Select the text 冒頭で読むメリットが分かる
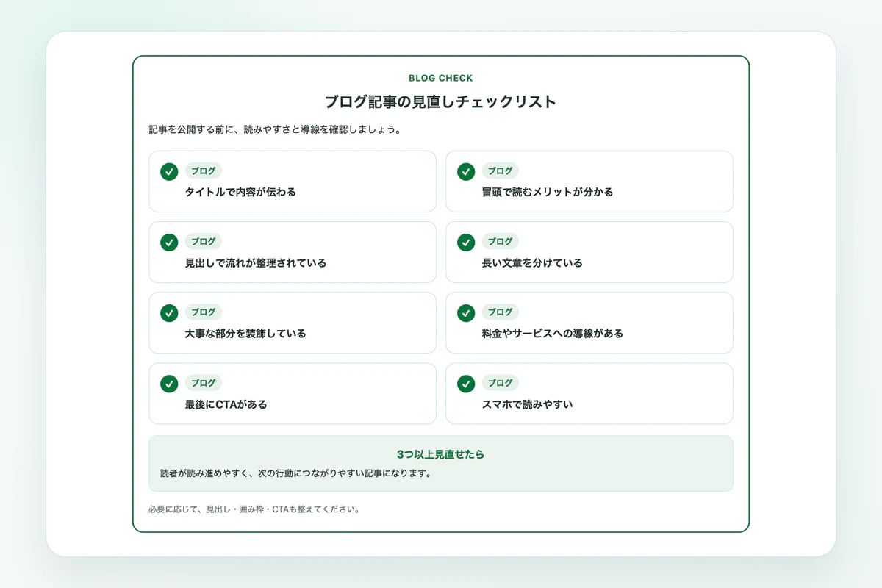The image size is (882, 588). (x=548, y=193)
